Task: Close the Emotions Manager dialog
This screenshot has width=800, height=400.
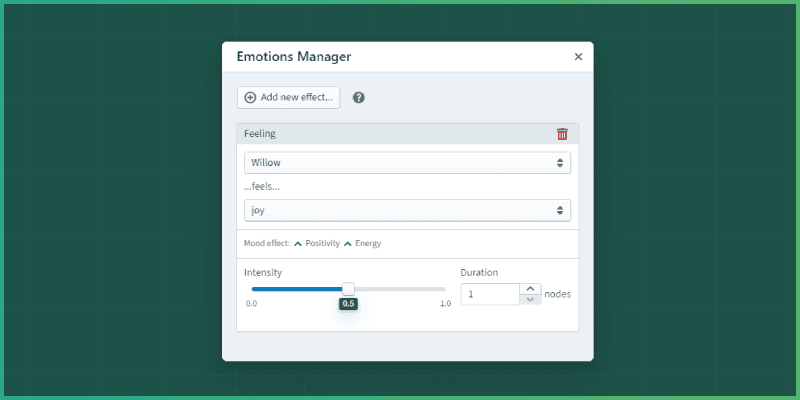Action: tap(578, 57)
